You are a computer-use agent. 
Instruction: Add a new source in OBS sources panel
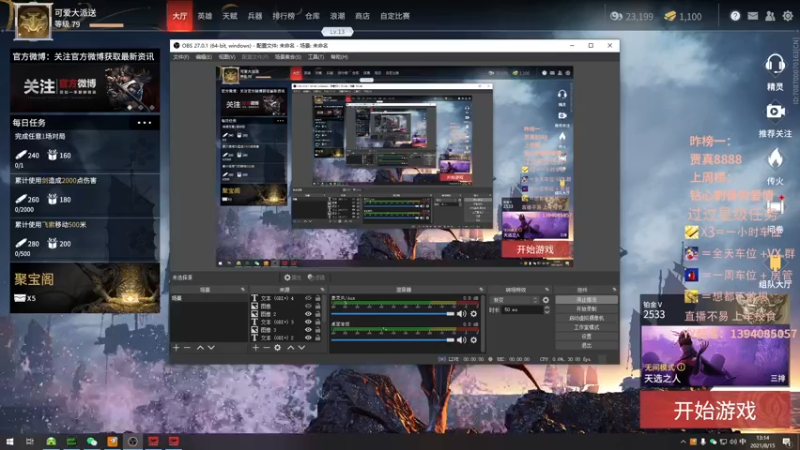point(255,347)
